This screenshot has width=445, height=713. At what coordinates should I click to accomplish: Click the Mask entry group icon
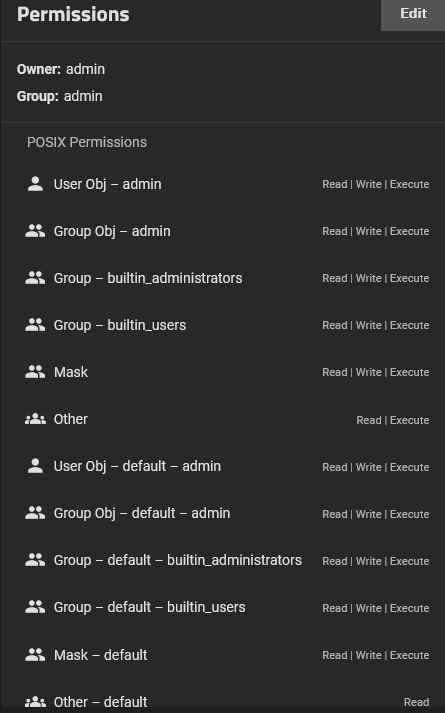click(35, 372)
